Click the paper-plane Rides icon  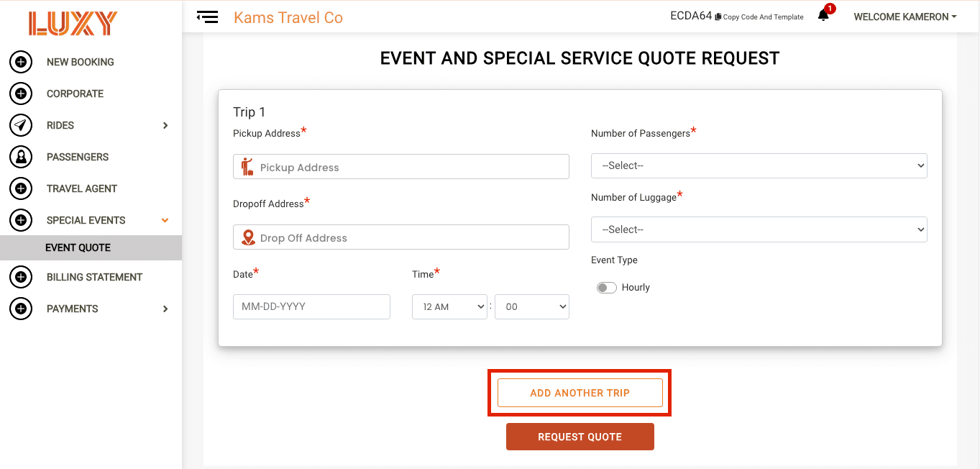(21, 125)
